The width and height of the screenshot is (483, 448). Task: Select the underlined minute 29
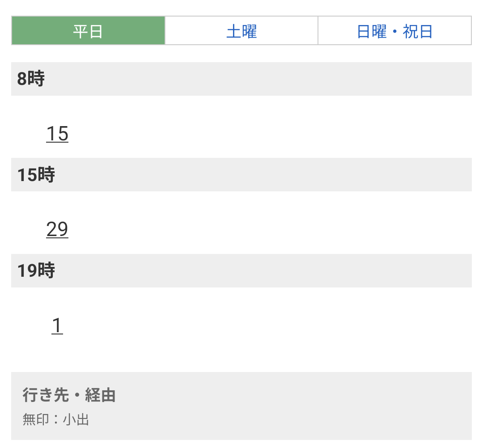57,229
